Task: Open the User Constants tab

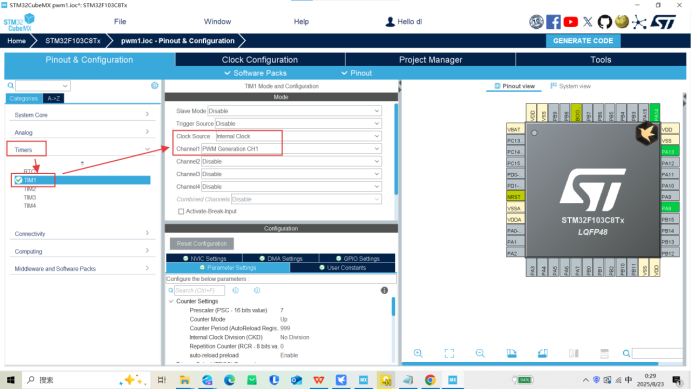Action: (342, 268)
